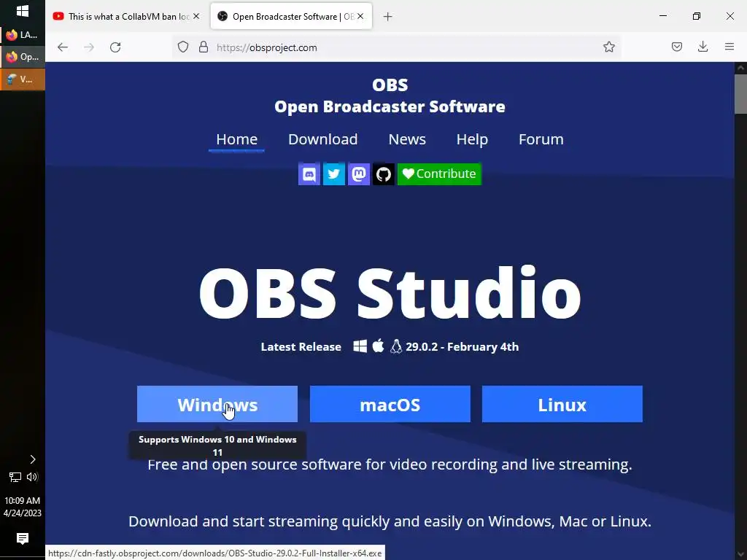Download OBS Studio for Linux
Screen dimensions: 747x560
tap(562, 404)
